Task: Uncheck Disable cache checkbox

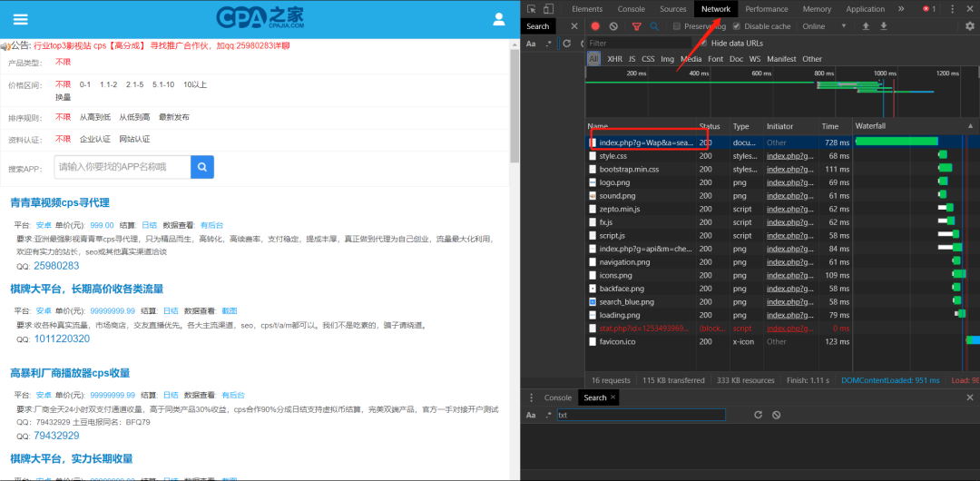Action: pos(736,26)
